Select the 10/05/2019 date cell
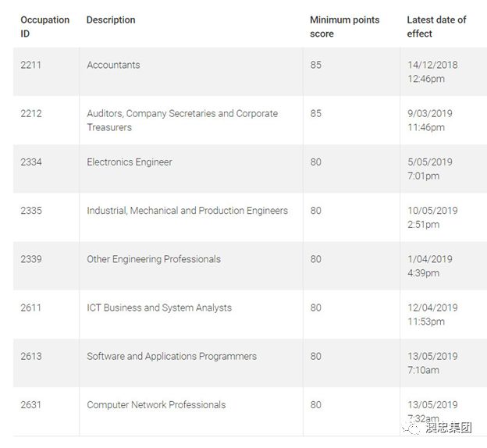 tap(432, 218)
